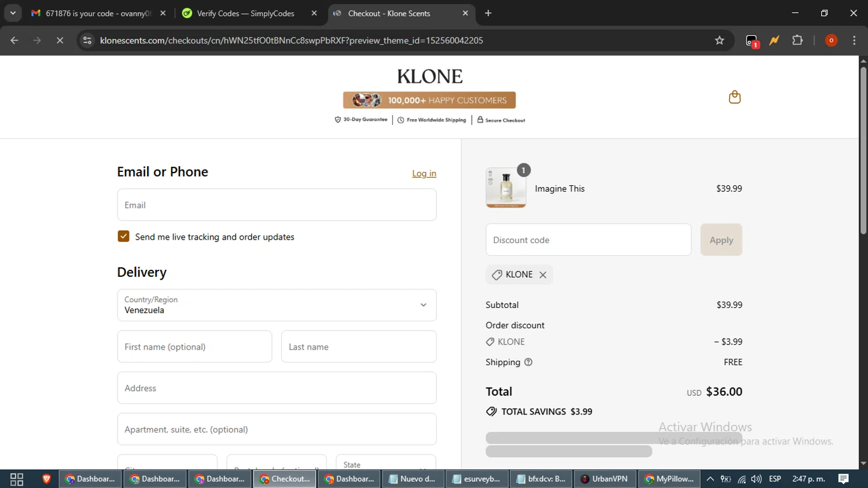This screenshot has width=868, height=488.
Task: Close the Verify Codes SimplyCodes tab
Action: click(x=314, y=13)
